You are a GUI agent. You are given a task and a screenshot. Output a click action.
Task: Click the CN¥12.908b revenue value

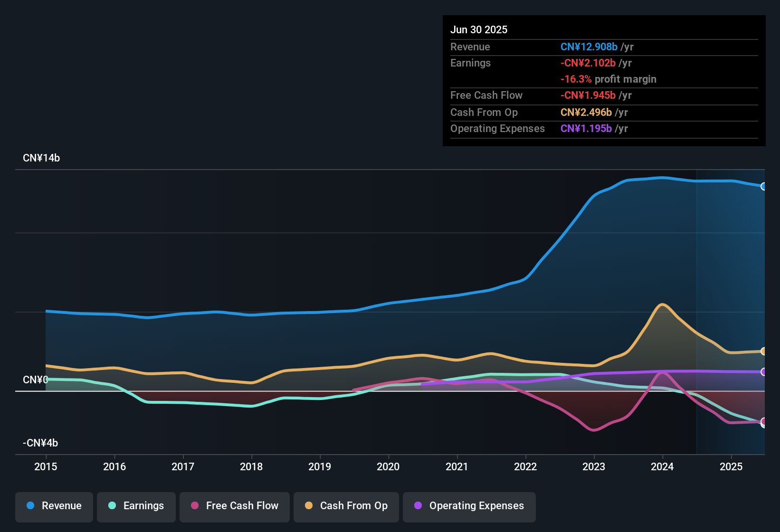(x=589, y=47)
